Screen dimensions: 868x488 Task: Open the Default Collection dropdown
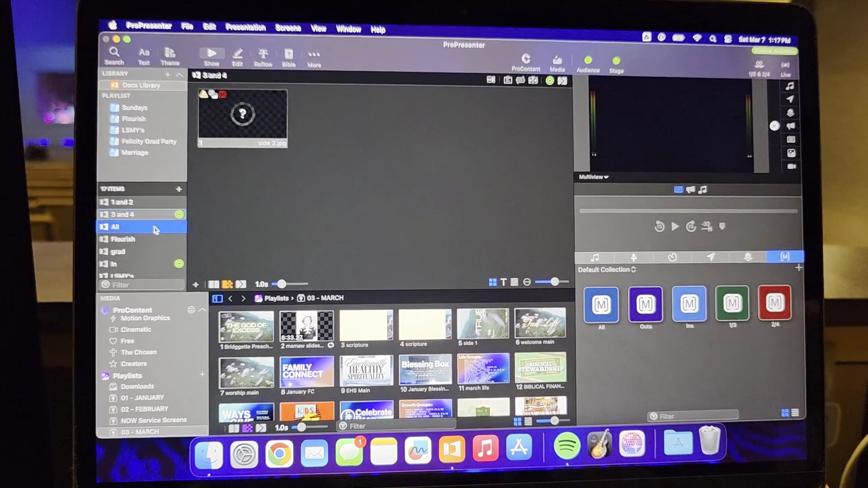607,270
